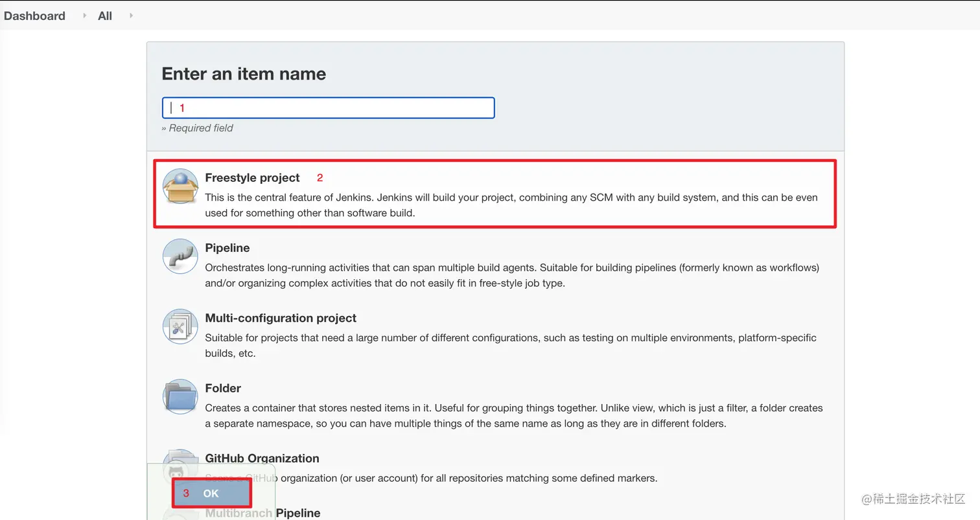Click the Folder item icon
This screenshot has height=520, width=980.
tap(180, 396)
